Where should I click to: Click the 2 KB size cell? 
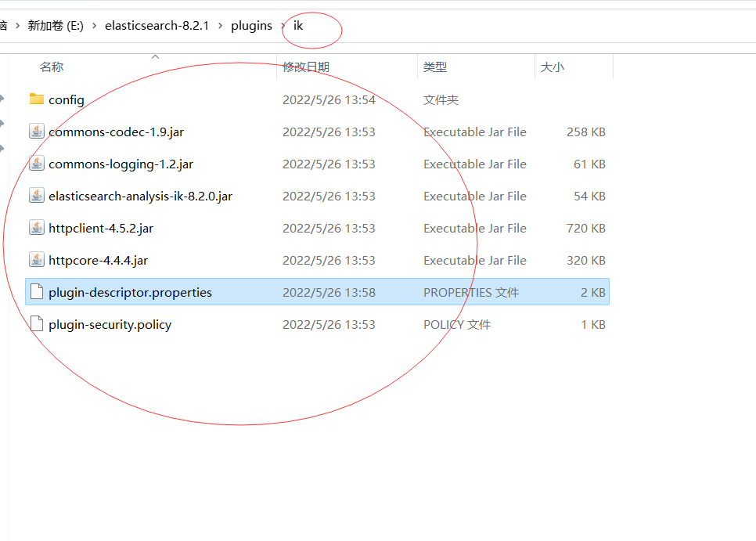pos(593,292)
